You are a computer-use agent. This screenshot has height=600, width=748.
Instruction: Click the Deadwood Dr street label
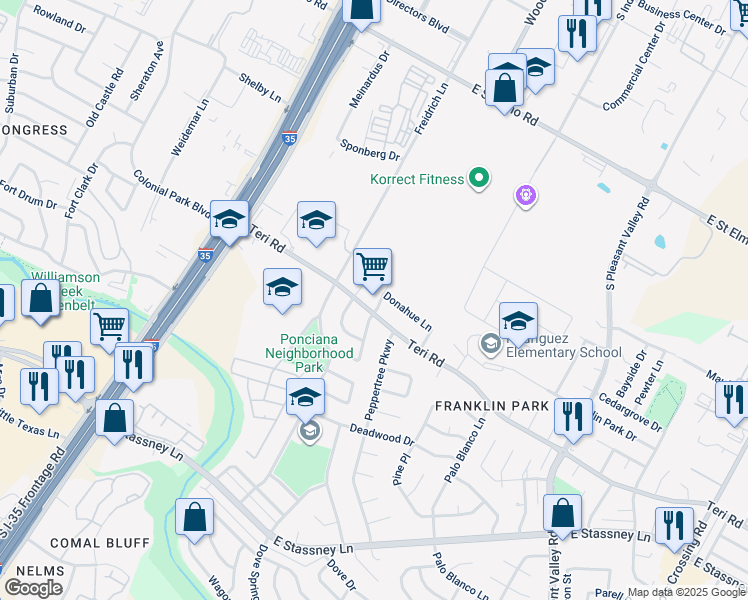(382, 435)
